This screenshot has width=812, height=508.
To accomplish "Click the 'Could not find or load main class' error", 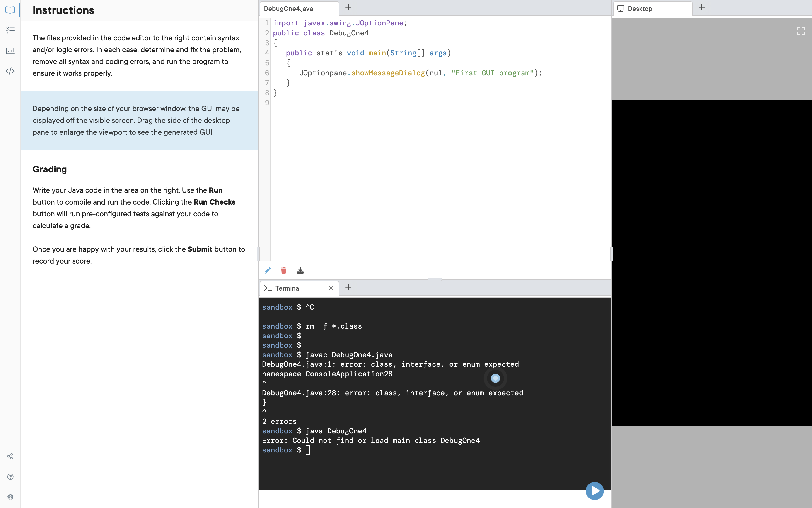I will click(371, 440).
